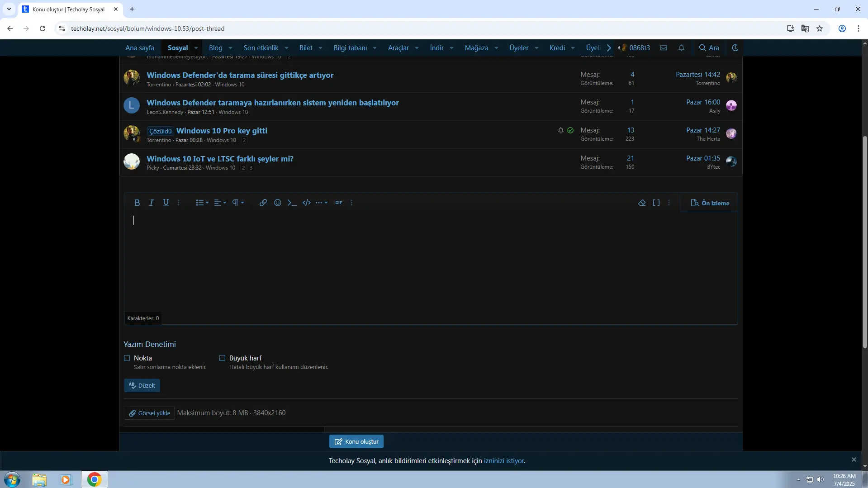Open thread Windows 10 Pro key gitti
Viewport: 868px width, 488px height.
point(222,131)
